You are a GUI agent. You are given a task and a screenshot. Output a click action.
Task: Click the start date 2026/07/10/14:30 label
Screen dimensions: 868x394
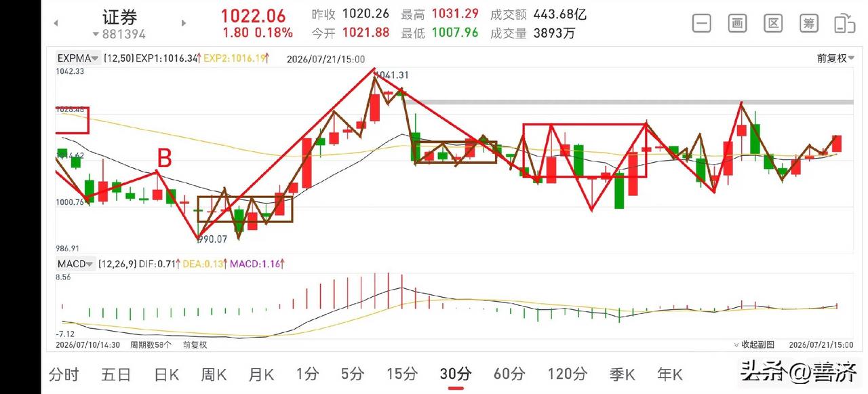tap(88, 344)
